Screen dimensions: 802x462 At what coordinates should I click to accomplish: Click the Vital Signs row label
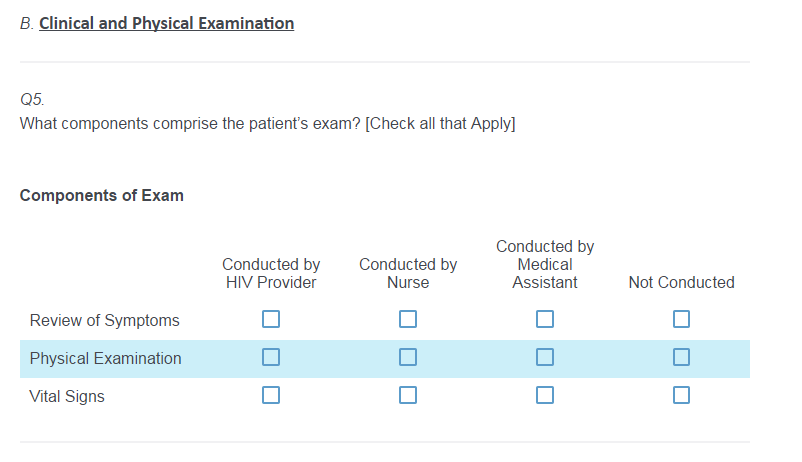click(x=67, y=396)
